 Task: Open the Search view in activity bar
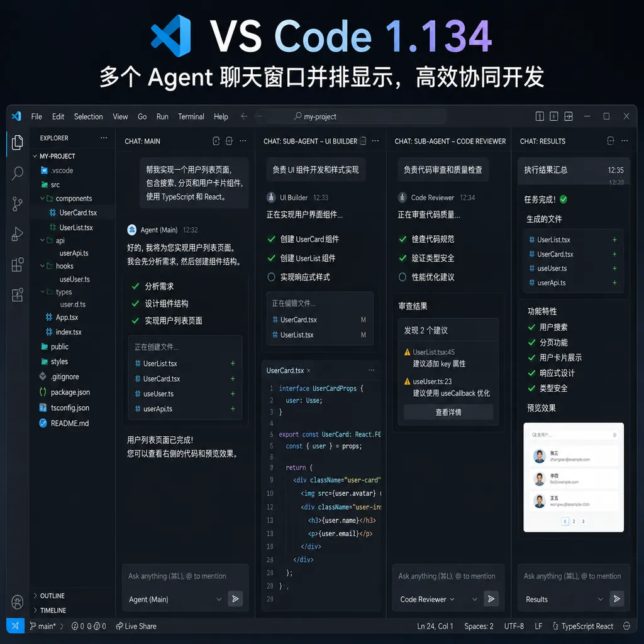(17, 173)
